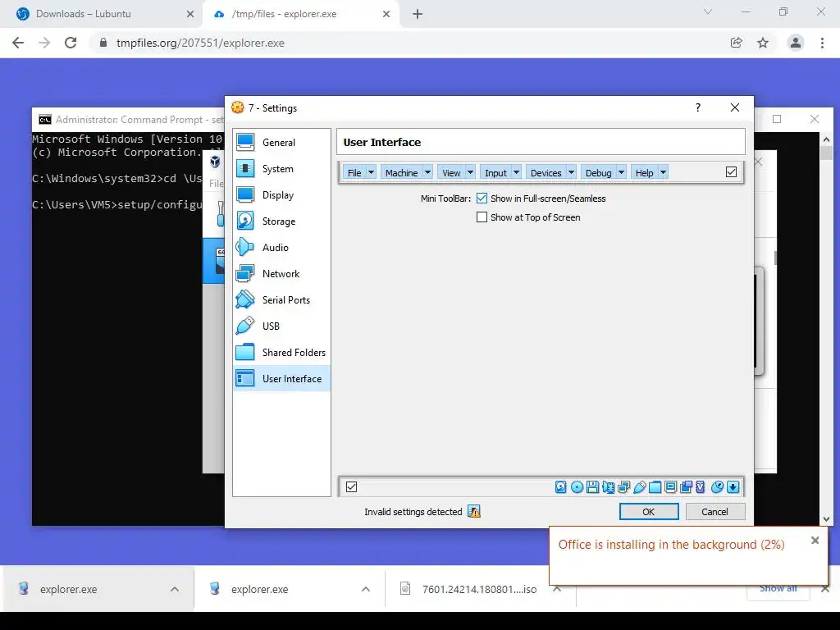Select User Interface settings category
Viewport: 840px width, 630px height.
(x=282, y=379)
